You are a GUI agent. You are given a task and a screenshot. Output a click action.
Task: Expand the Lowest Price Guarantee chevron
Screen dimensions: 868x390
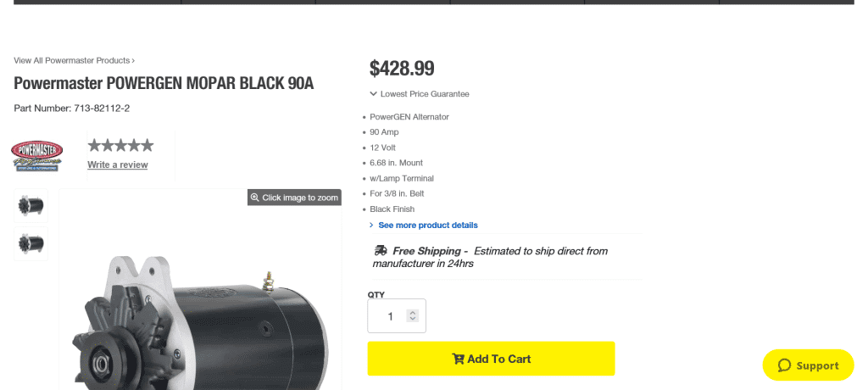click(x=373, y=94)
